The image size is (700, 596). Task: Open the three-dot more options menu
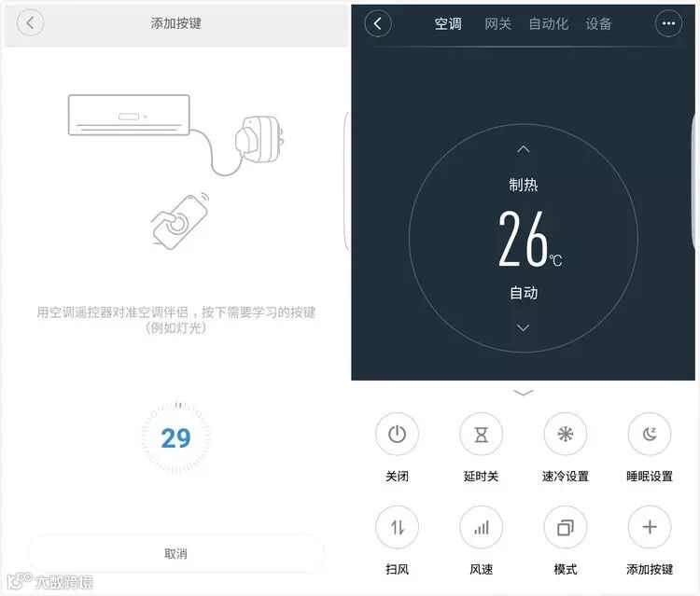click(668, 23)
